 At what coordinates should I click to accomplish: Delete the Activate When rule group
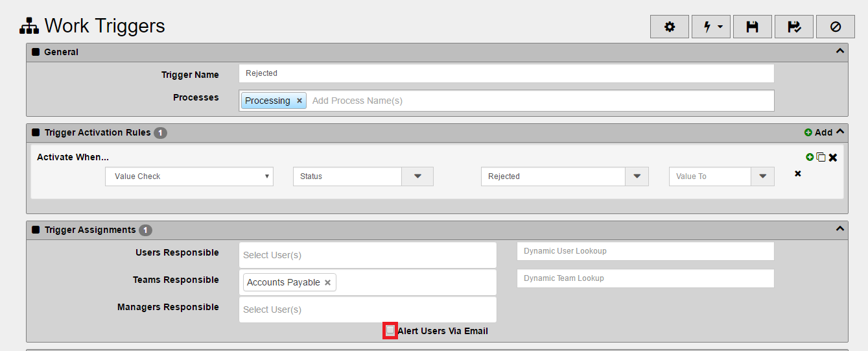coord(833,158)
